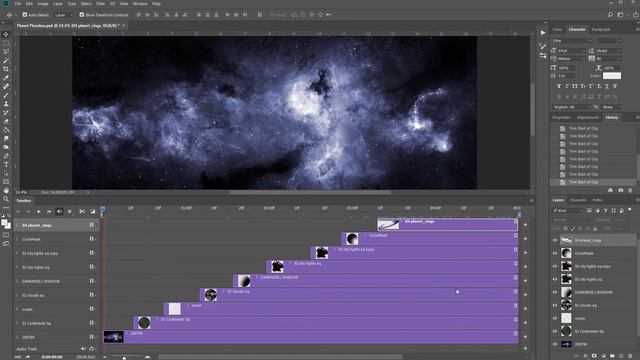The image size is (640, 360).
Task: Hide the ocean layer
Action: point(555,318)
